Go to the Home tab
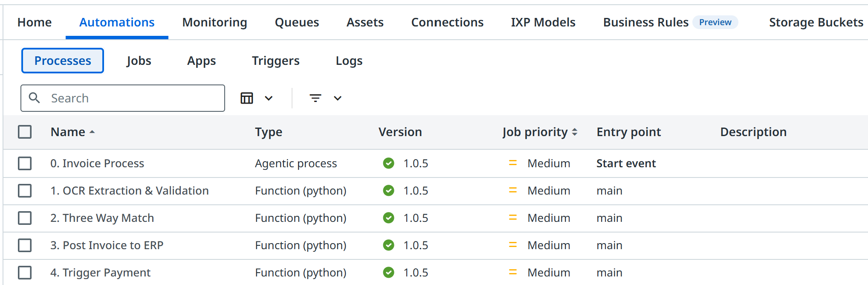 [x=35, y=22]
